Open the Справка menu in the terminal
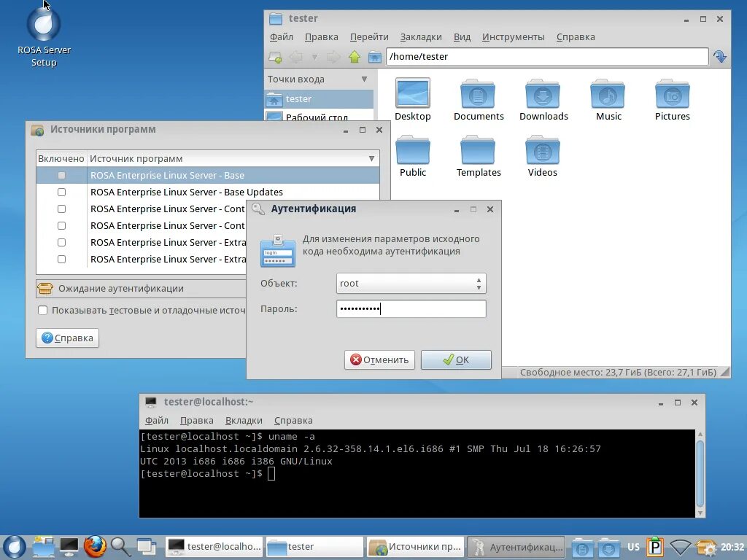This screenshot has width=747, height=560. pos(293,421)
